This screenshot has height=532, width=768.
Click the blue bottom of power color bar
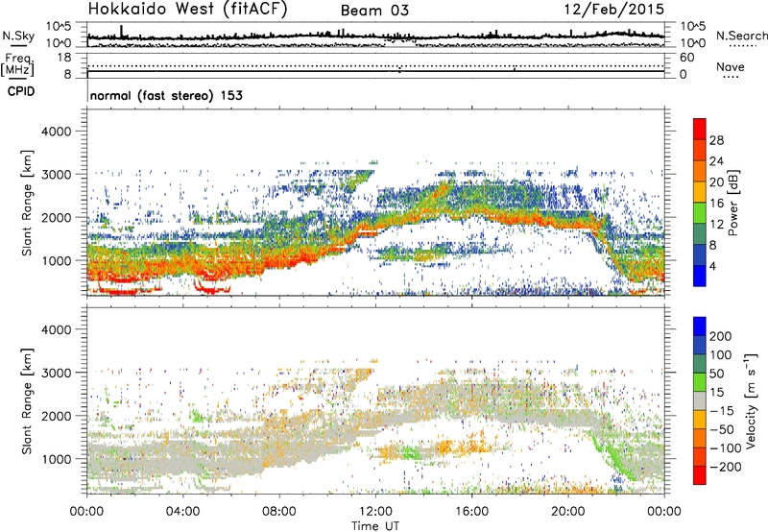click(700, 277)
